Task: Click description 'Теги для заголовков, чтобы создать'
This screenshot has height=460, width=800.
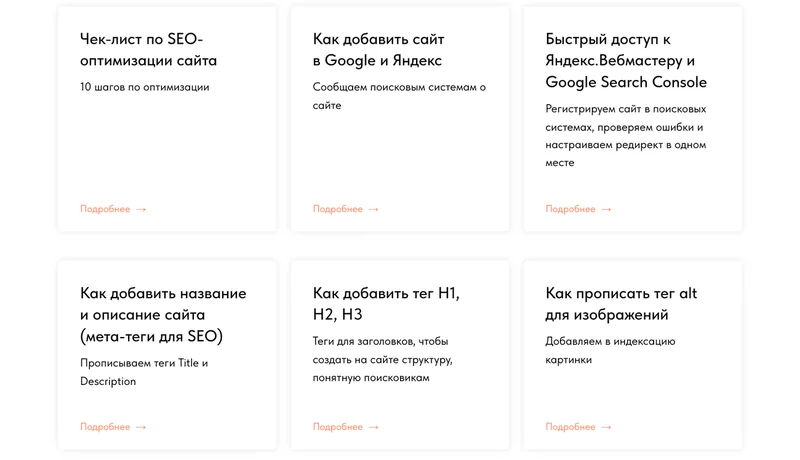Action: coord(383,360)
